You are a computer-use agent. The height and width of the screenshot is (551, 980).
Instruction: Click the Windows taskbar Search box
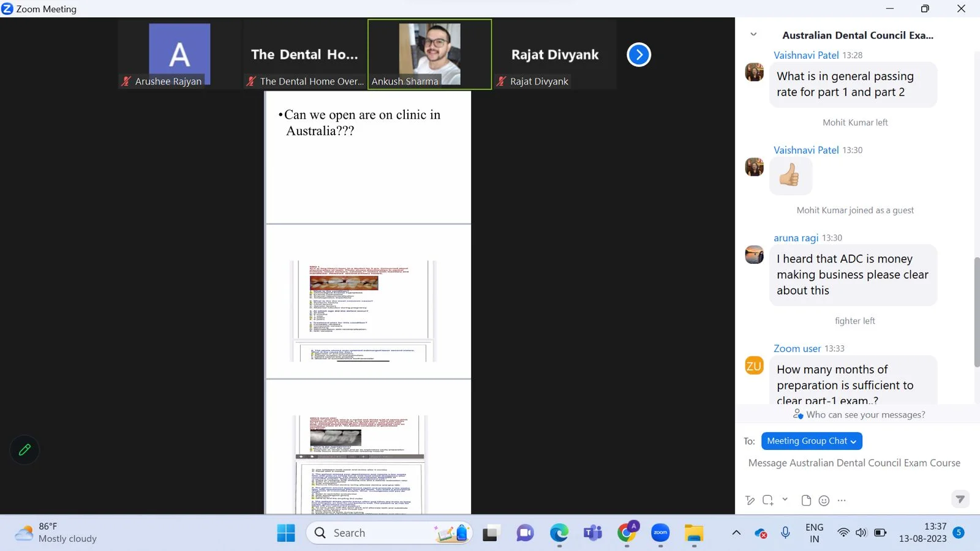click(x=389, y=533)
